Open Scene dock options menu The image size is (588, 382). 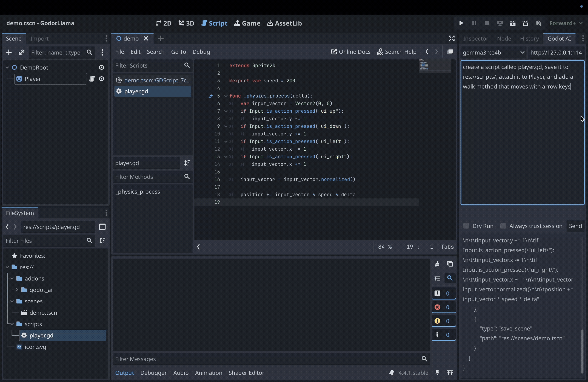[x=106, y=39]
